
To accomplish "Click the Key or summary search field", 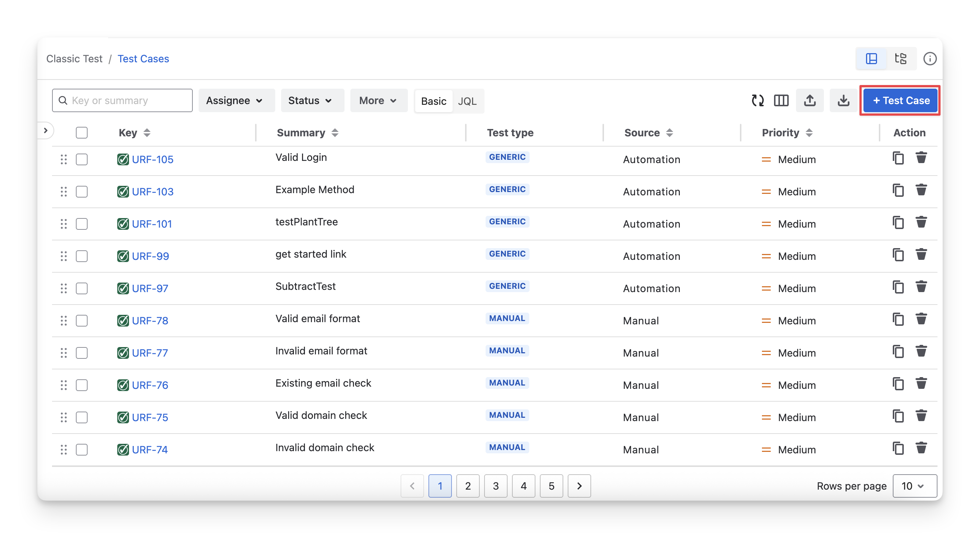I will (122, 100).
